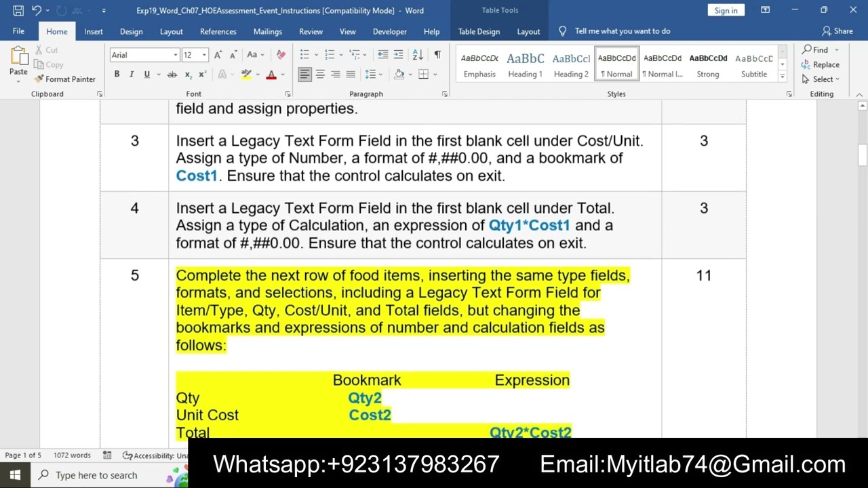Apply the red font color
Image resolution: width=868 pixels, height=488 pixels.
pos(271,75)
